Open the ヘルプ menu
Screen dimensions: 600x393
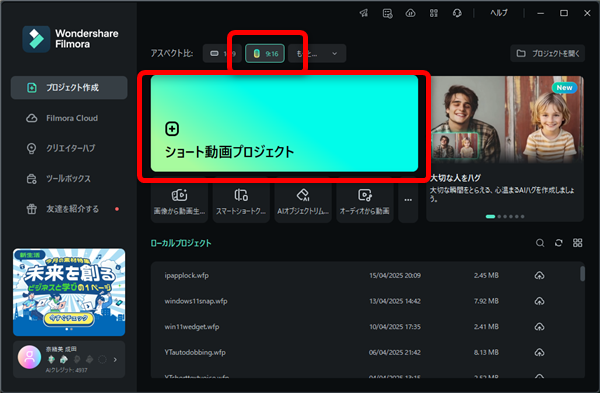pos(499,13)
